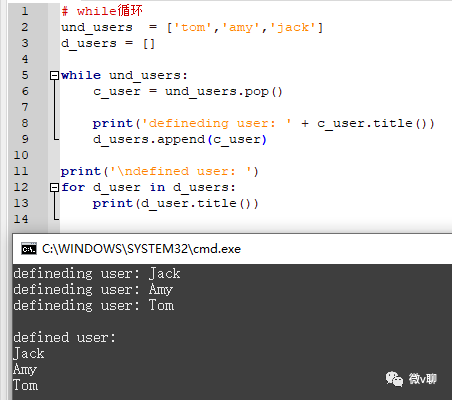Click the '# while循环' comment line
This screenshot has width=452, height=400.
[102, 11]
